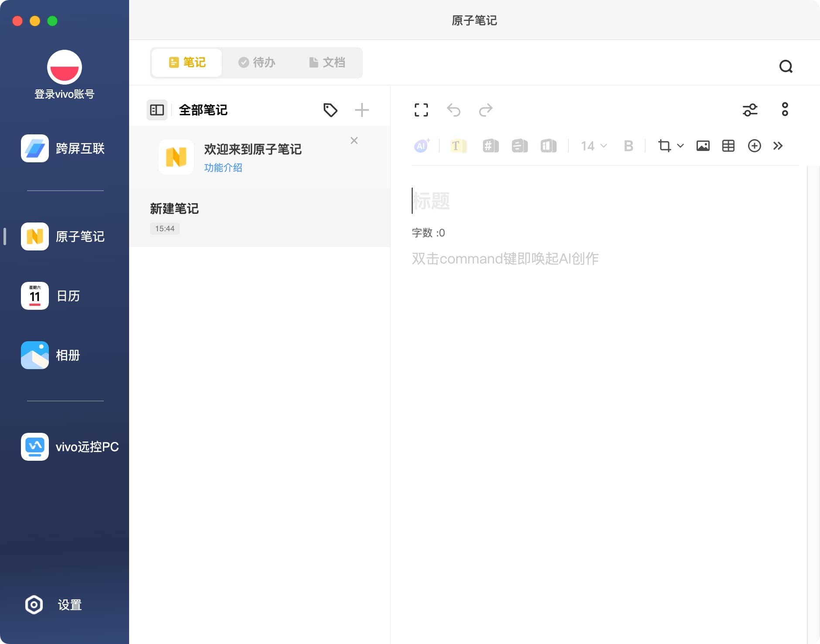820x644 pixels.
Task: Expand the crop tool dropdown arrow
Action: (680, 146)
